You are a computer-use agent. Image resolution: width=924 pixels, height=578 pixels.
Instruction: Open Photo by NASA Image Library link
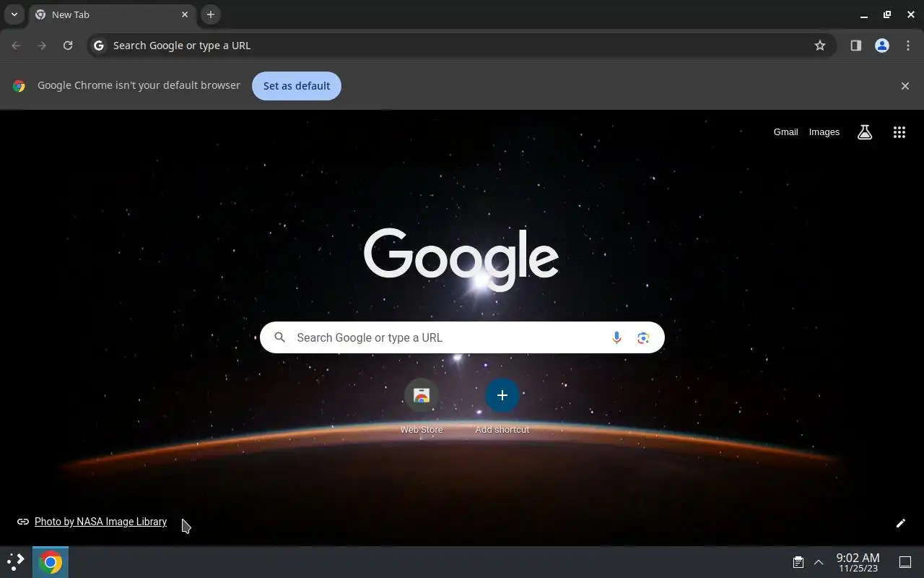(100, 522)
